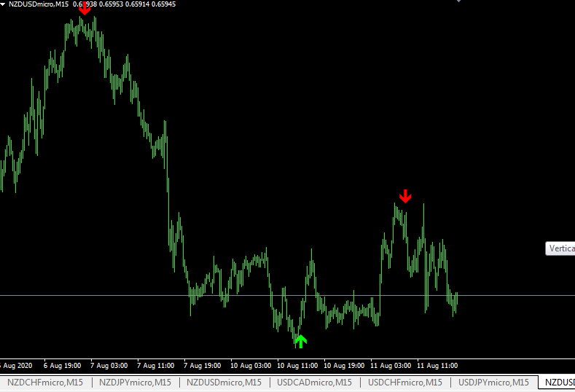The height and width of the screenshot is (392, 575).
Task: Click the green up buy arrow
Action: (x=300, y=340)
